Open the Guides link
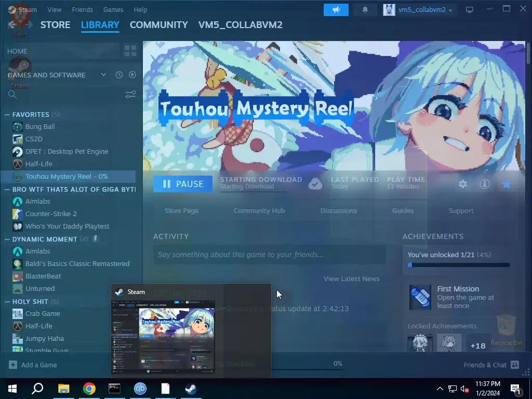 point(403,211)
